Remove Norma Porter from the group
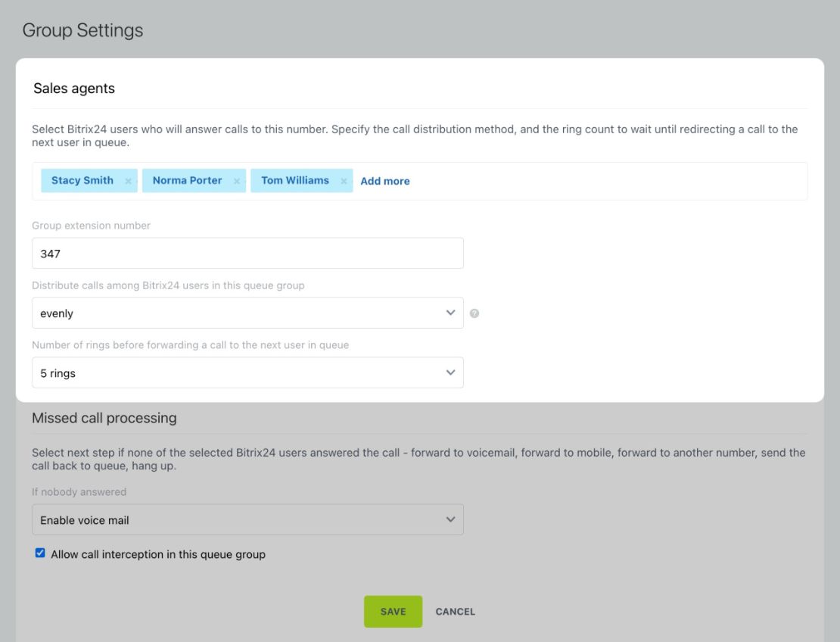The width and height of the screenshot is (840, 642). [236, 181]
